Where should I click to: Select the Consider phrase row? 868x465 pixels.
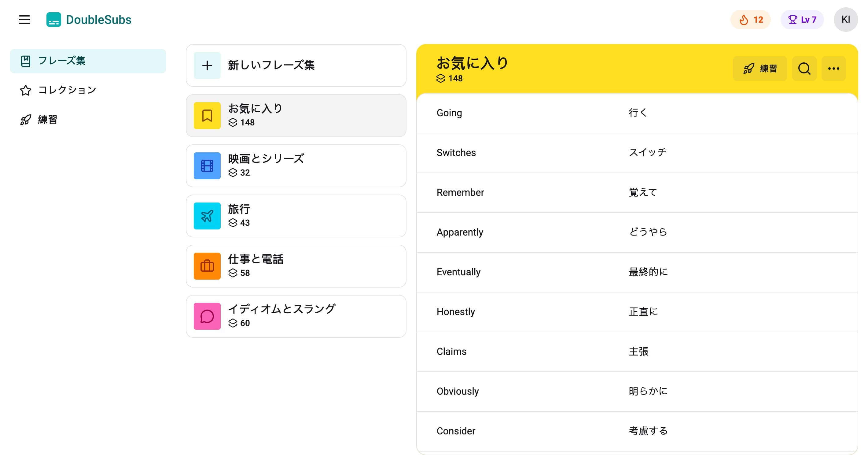637,431
